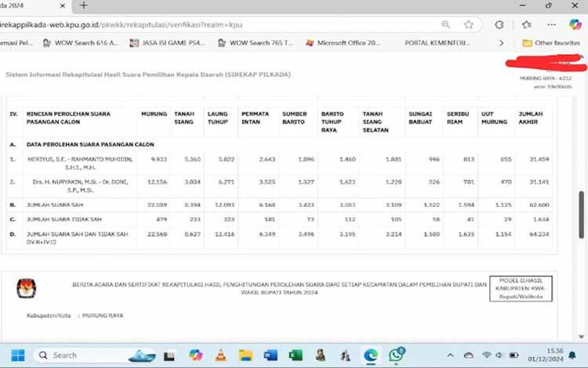Open VLC media player from taskbar
The image size is (588, 368).
pos(221,355)
